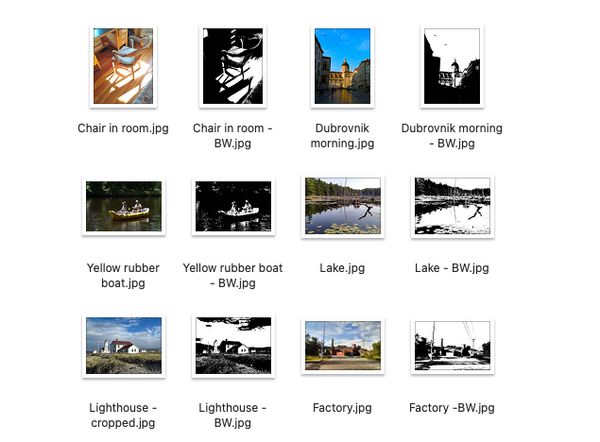This screenshot has height=442, width=600.
Task: Click the Yellow rubber boat - BW.jpg thumbnail
Action: pos(233,206)
